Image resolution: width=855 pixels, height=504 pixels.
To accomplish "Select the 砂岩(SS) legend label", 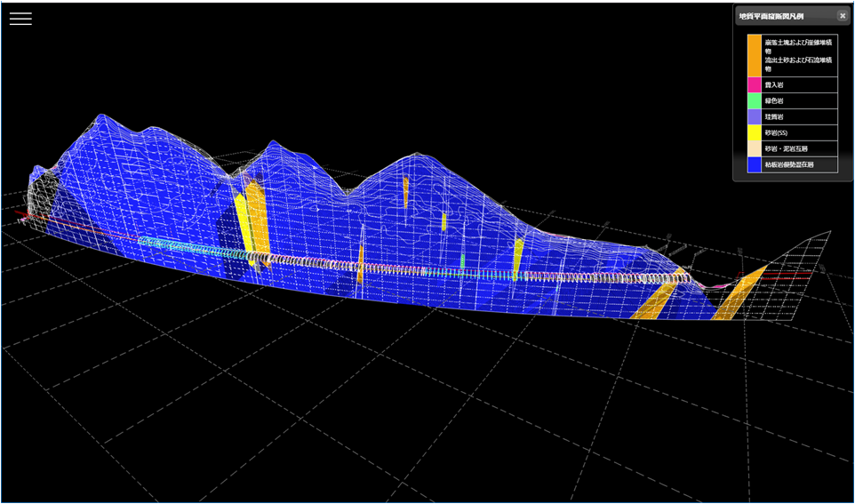I will click(778, 133).
